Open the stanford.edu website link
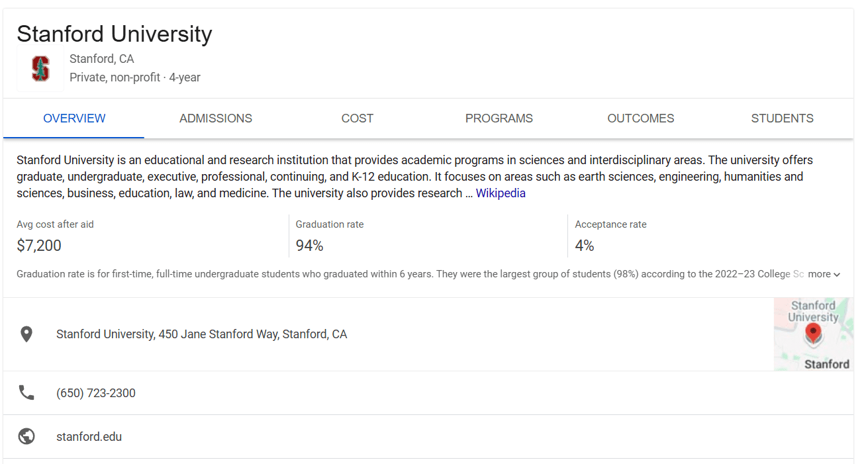This screenshot has width=868, height=464. [x=89, y=437]
